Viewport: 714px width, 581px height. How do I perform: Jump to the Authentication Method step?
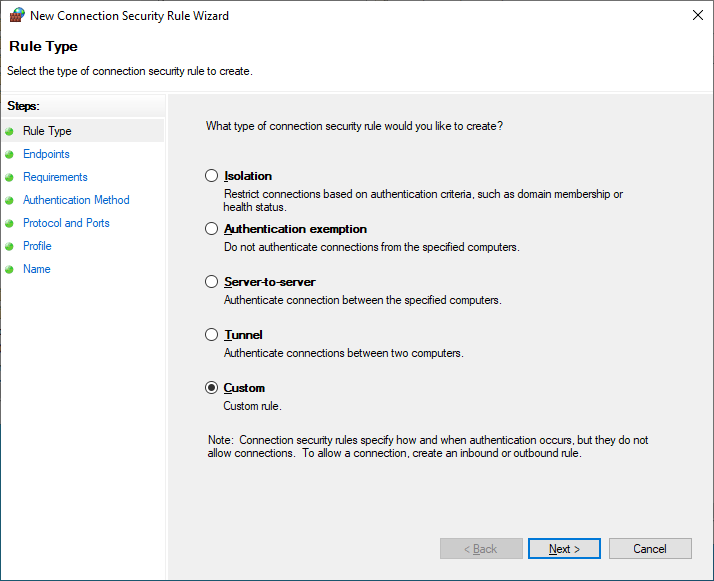tap(76, 200)
